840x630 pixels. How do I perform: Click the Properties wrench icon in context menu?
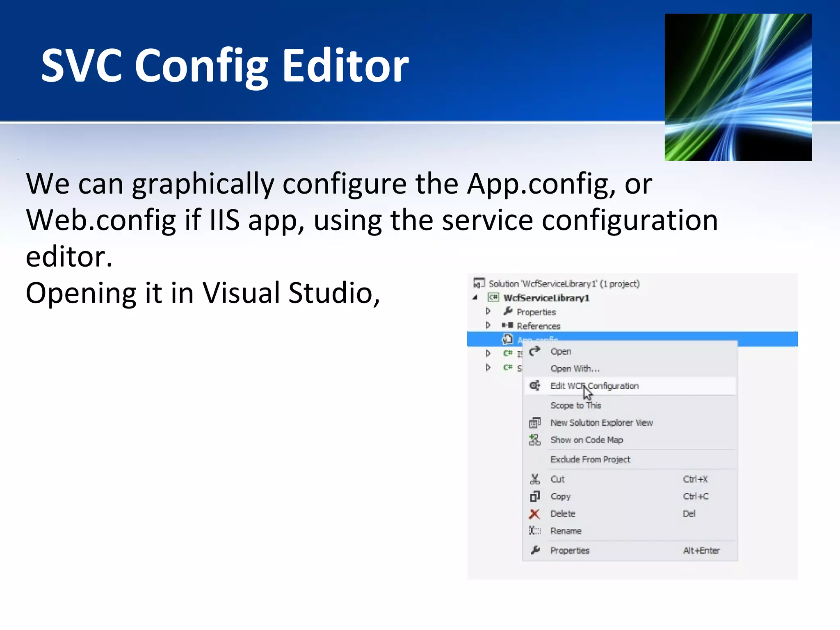tap(535, 550)
